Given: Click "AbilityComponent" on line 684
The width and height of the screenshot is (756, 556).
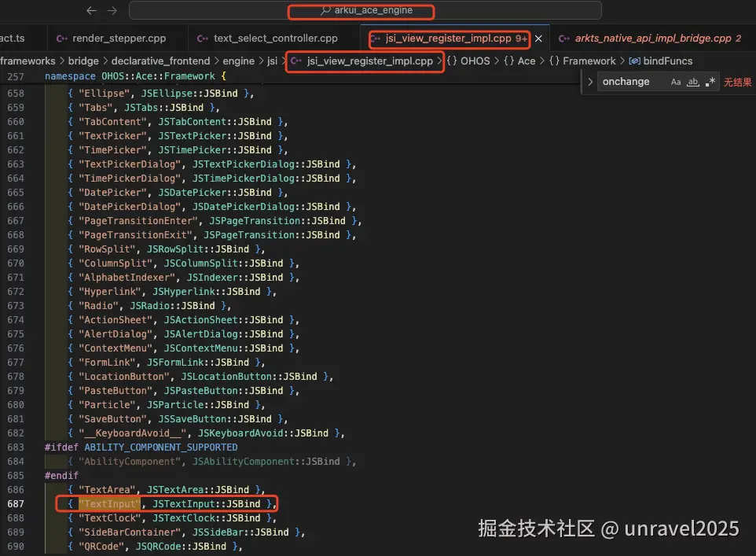Looking at the screenshot, I should point(130,462).
